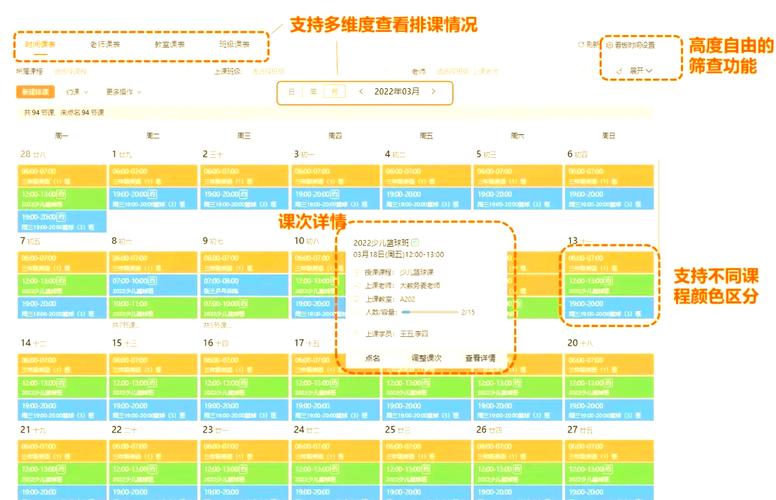
Task: Click the 上课班级 filter field
Action: point(268,72)
